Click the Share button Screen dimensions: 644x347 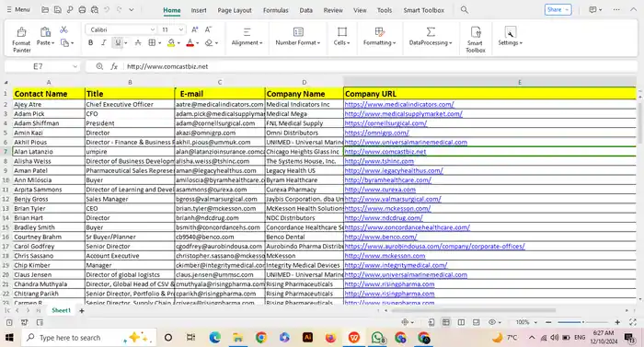coord(558,9)
